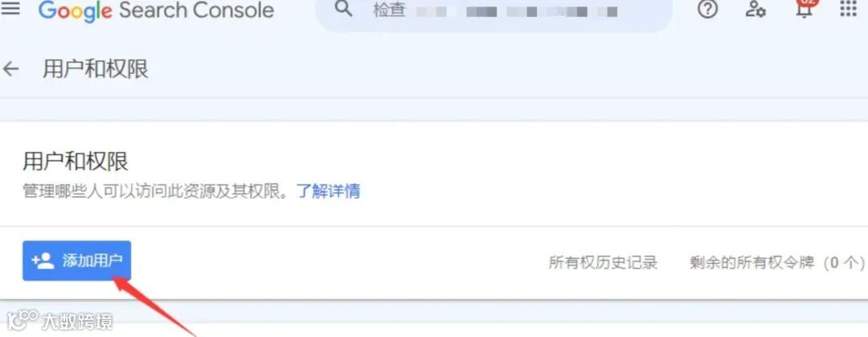
Task: Click the add-person icon in 添加用户
Action: [43, 261]
